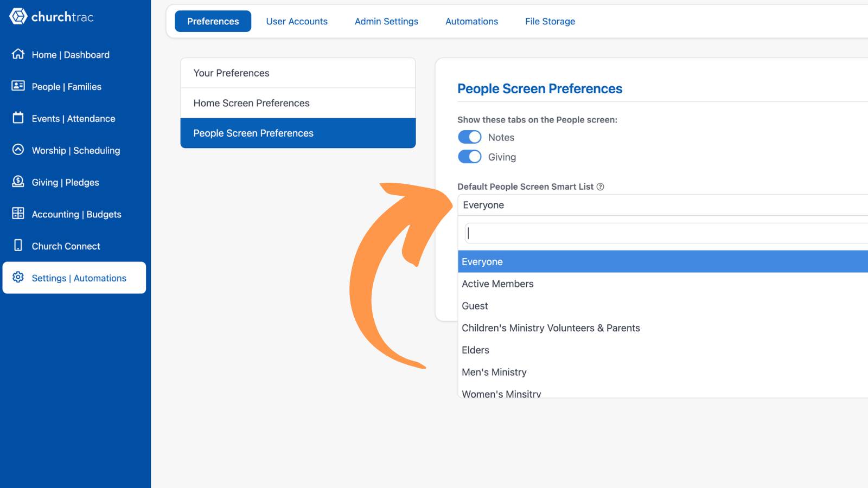The height and width of the screenshot is (488, 868).
Task: Click the Smart List help icon
Action: pos(600,187)
